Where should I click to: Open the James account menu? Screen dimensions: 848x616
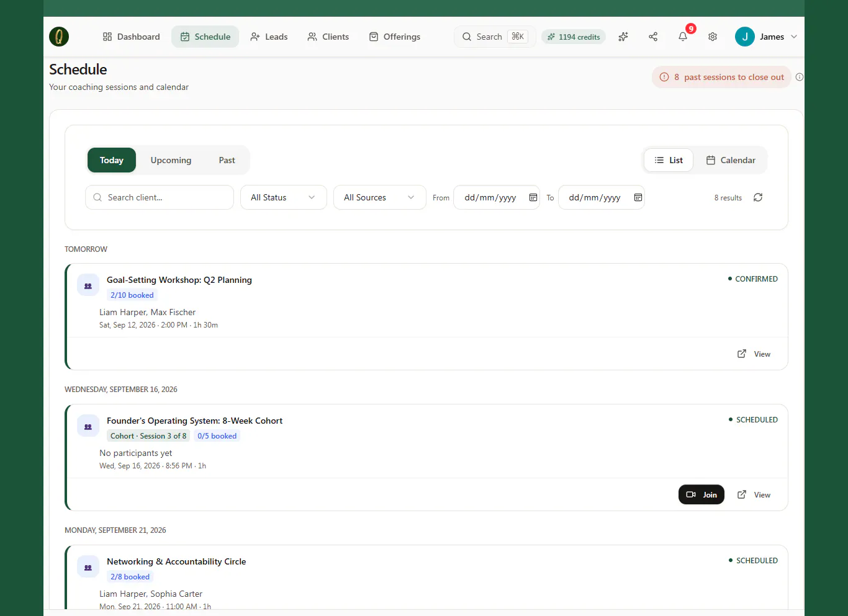[x=766, y=37]
